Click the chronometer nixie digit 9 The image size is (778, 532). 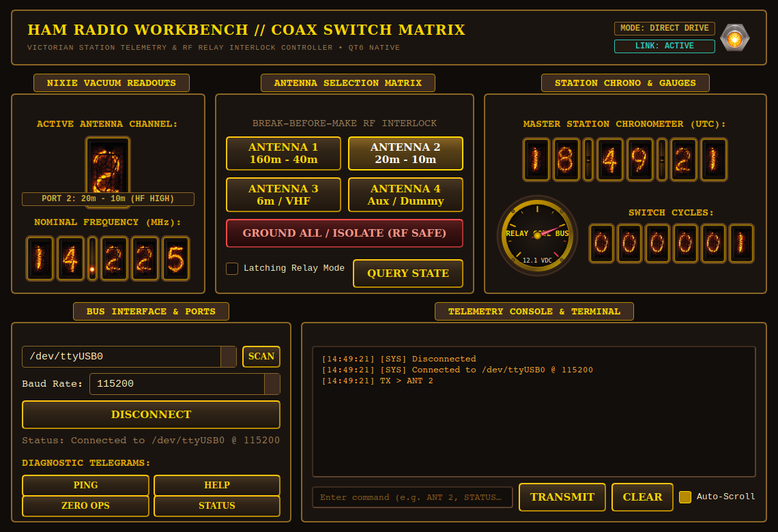[x=639, y=160]
